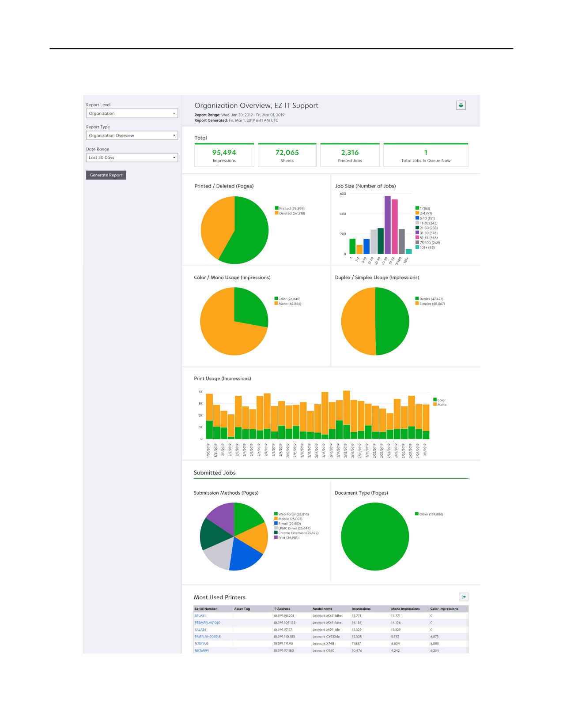Open the Report Level dropdown
Image resolution: width=563 pixels, height=728 pixels.
(x=132, y=113)
